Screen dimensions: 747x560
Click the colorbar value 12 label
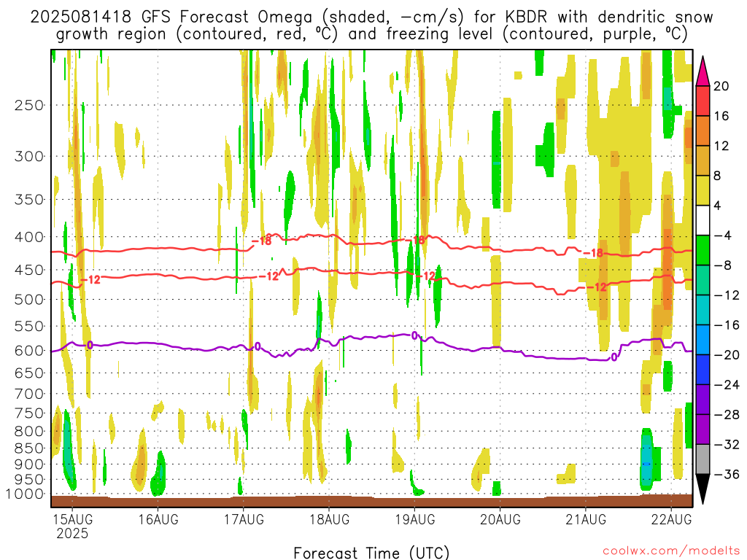click(x=721, y=146)
